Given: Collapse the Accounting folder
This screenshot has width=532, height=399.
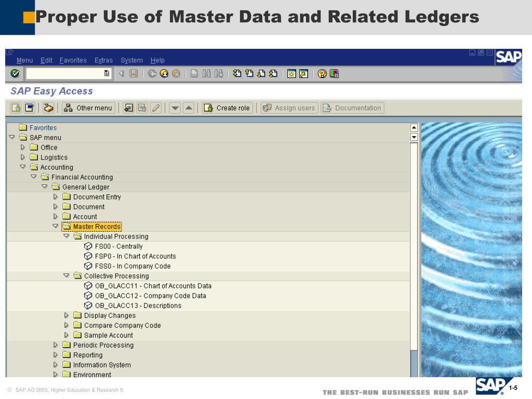Looking at the screenshot, I should point(23,167).
